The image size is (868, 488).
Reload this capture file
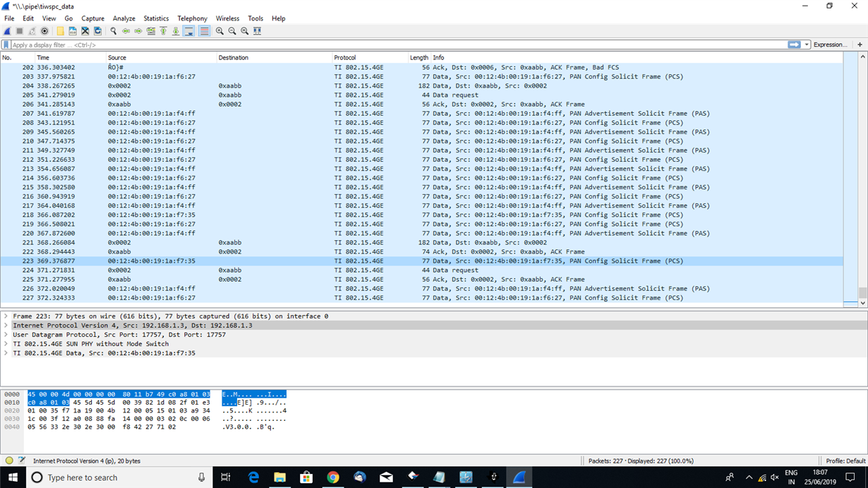(97, 31)
